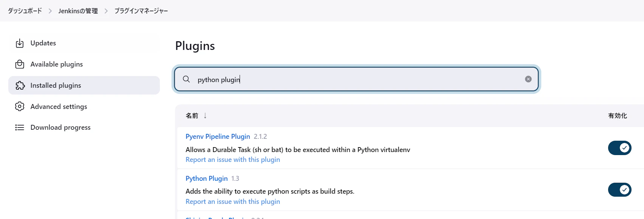Click the magnifier icon in search box

click(x=186, y=79)
